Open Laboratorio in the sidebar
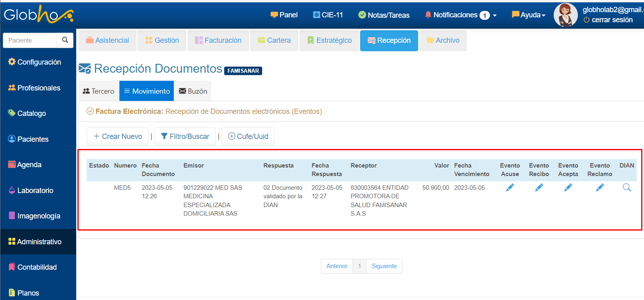The image size is (644, 300). 35,191
